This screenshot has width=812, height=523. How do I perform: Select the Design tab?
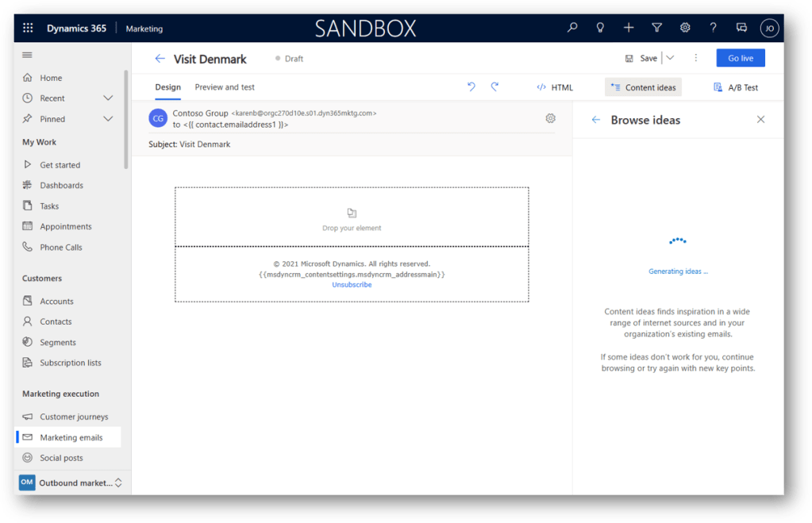pos(167,87)
